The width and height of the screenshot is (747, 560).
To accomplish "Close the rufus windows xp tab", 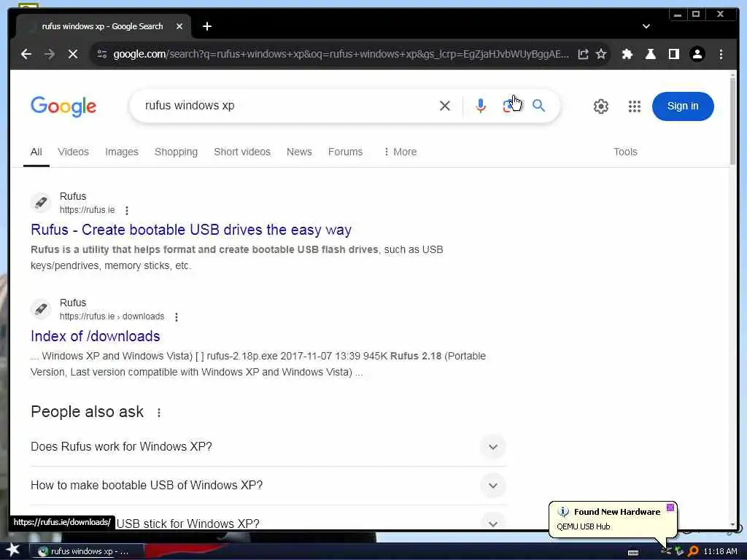I will [179, 27].
